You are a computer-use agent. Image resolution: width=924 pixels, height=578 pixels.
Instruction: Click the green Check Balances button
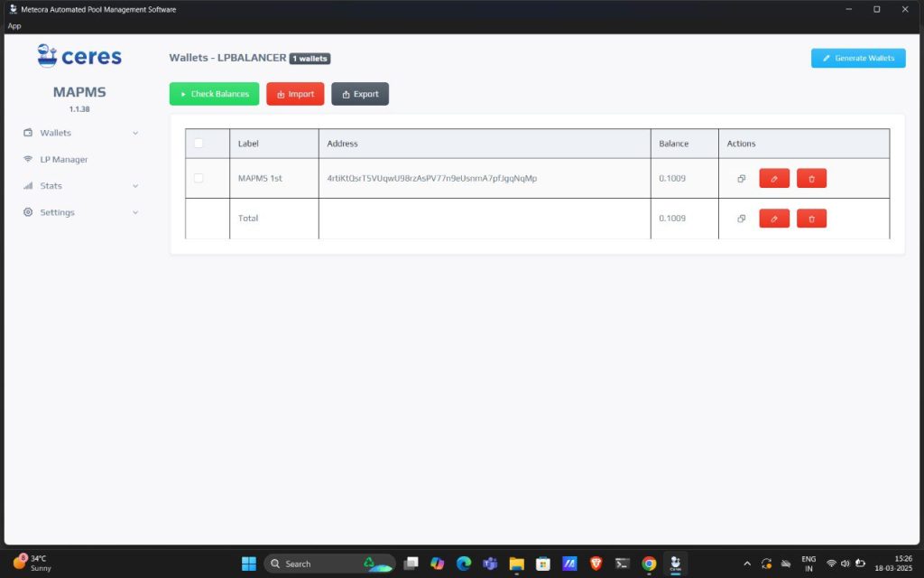pos(214,94)
